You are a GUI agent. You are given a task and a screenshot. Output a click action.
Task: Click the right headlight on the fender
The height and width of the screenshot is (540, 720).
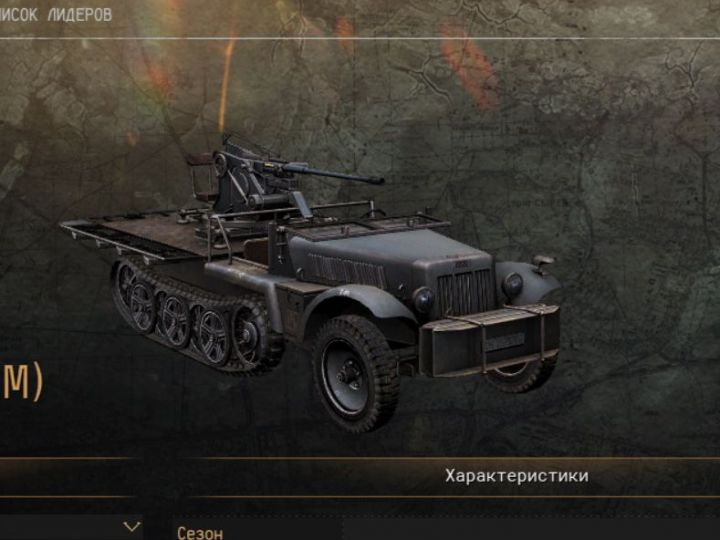tap(512, 285)
